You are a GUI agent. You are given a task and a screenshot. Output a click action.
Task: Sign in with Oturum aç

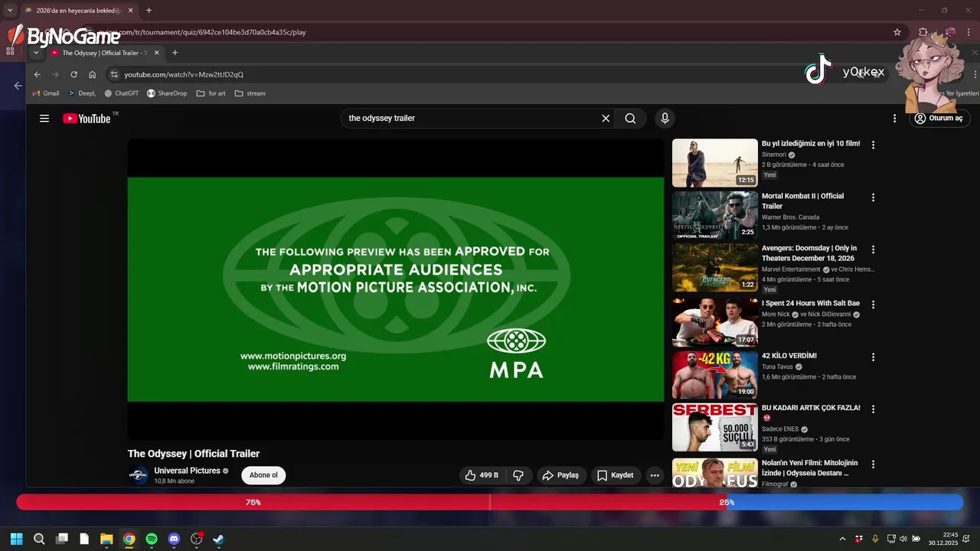[x=939, y=119]
